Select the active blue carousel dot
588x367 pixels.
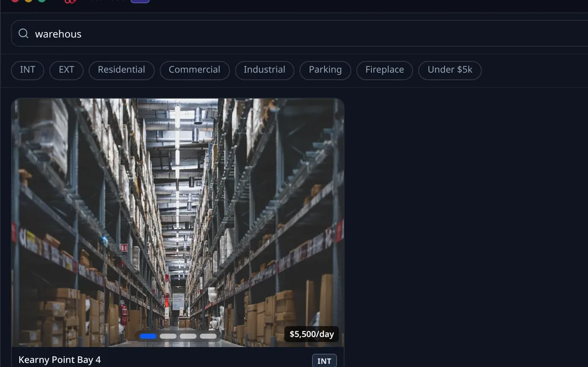click(x=148, y=336)
